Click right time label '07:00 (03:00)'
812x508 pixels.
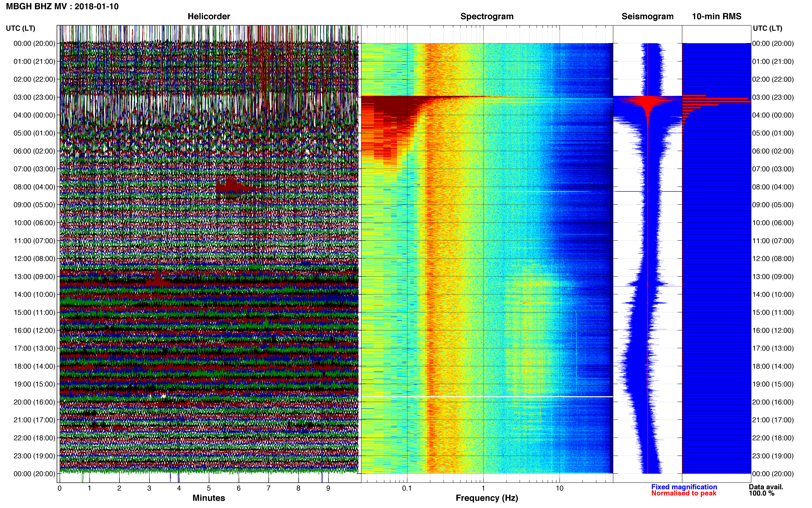[773, 169]
